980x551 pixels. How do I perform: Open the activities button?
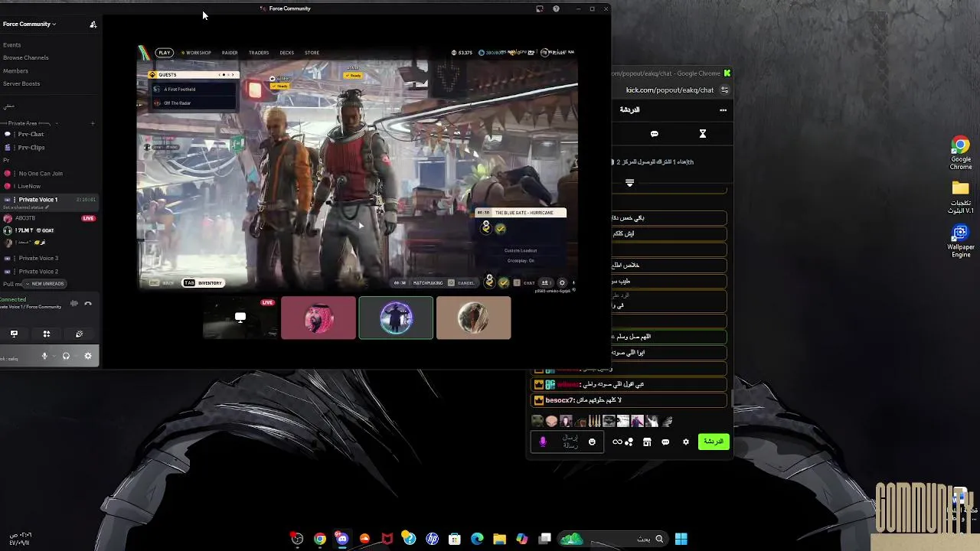point(47,334)
